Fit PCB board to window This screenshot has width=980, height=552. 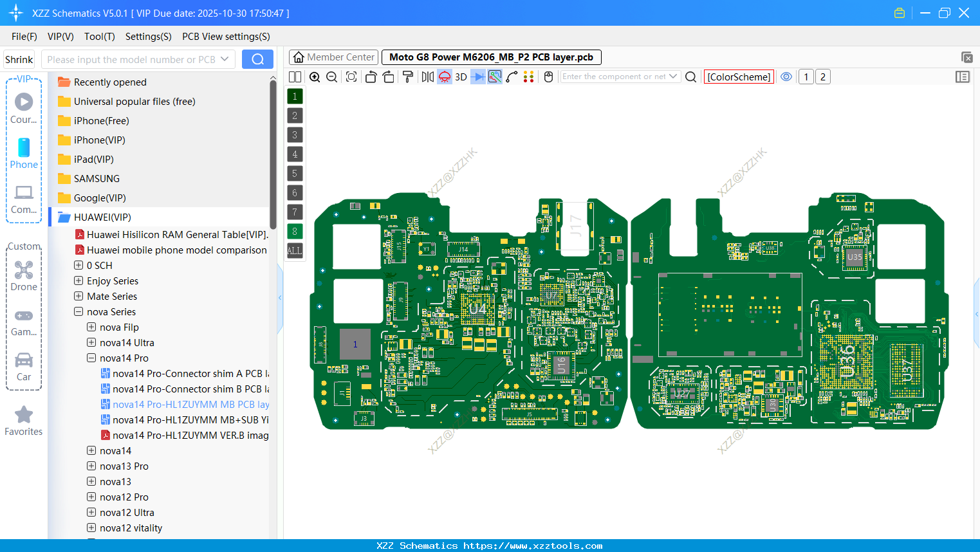coord(351,77)
